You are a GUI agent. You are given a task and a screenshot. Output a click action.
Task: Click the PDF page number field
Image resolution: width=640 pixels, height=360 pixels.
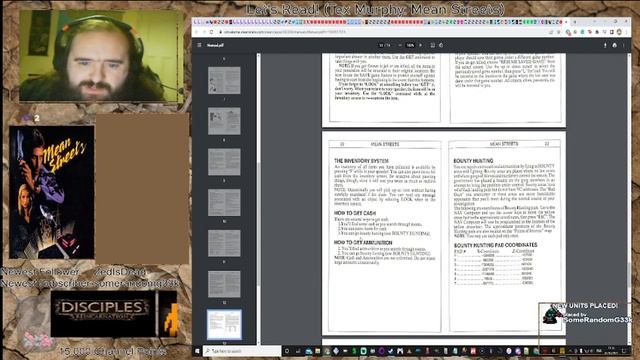(382, 45)
